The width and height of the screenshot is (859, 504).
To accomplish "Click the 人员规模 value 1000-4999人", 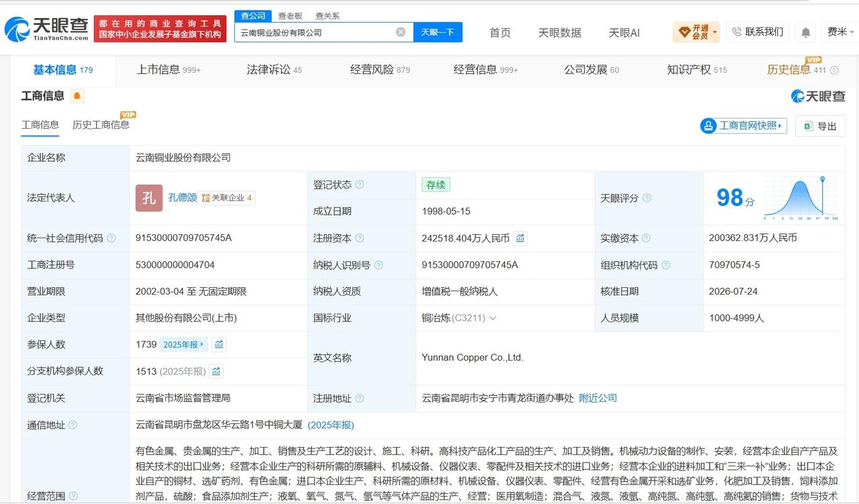I will click(x=737, y=318).
